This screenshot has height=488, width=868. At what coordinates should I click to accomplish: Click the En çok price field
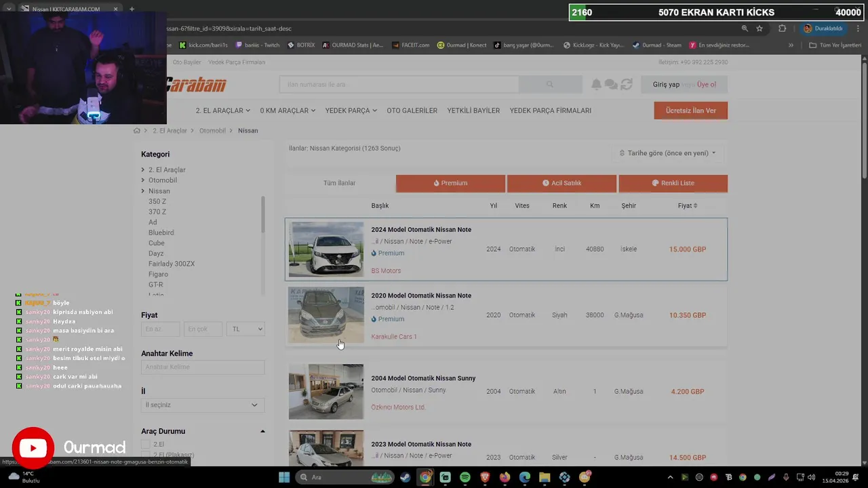(203, 329)
